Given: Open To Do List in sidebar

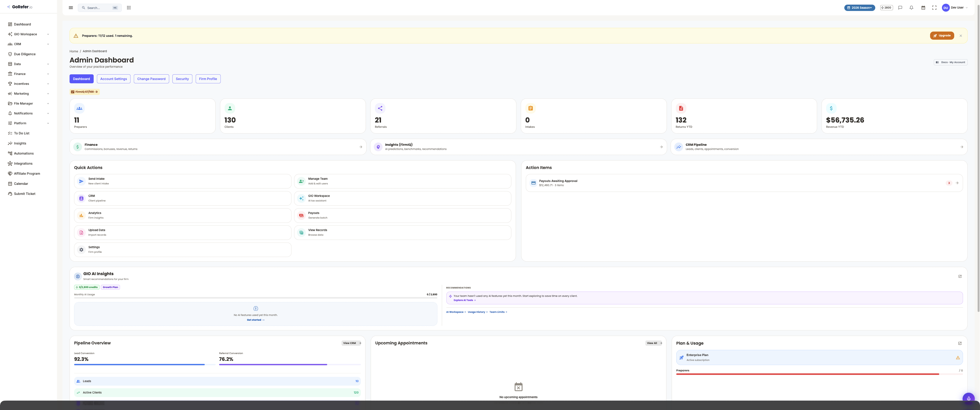Looking at the screenshot, I should (28, 133).
